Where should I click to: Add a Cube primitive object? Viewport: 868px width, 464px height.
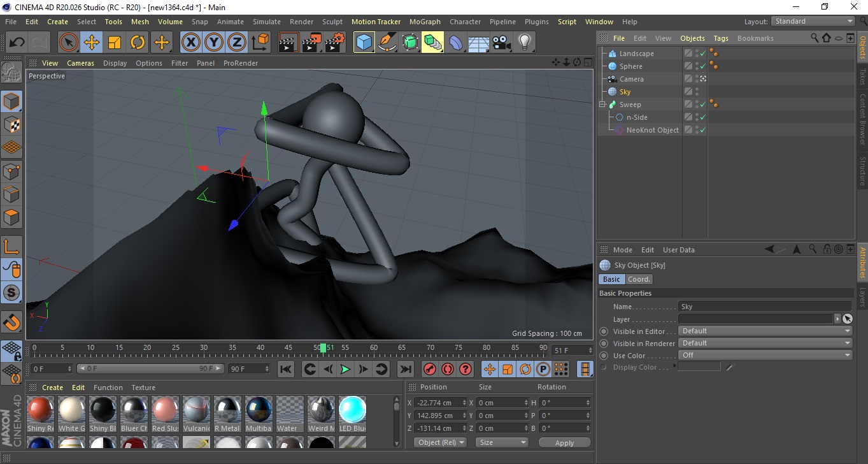[364, 43]
